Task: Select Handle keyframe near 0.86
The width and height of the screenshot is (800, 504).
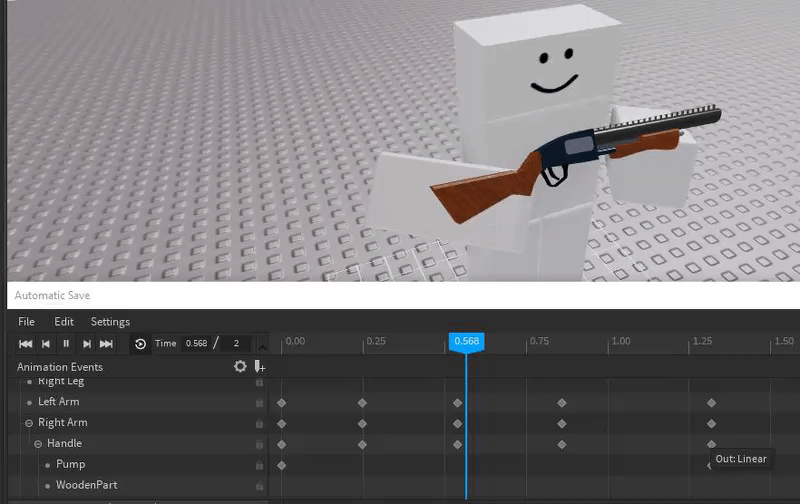Action: [x=562, y=445]
